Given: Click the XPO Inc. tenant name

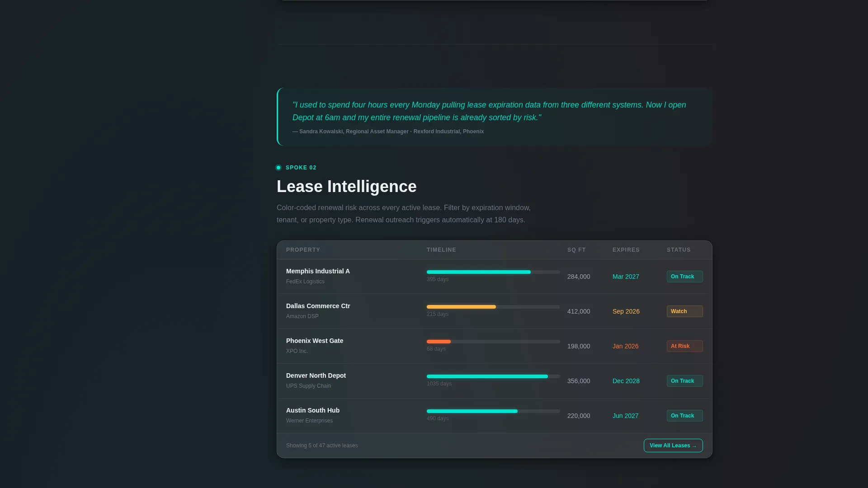Looking at the screenshot, I should tap(297, 351).
